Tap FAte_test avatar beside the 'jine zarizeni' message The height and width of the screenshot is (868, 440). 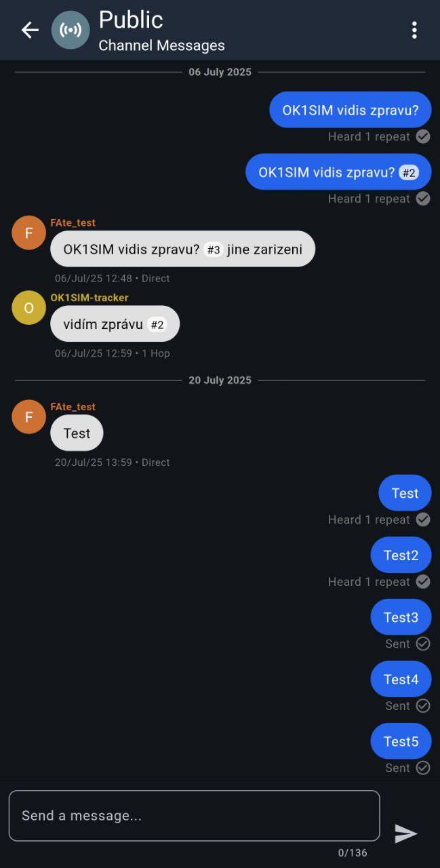point(29,233)
